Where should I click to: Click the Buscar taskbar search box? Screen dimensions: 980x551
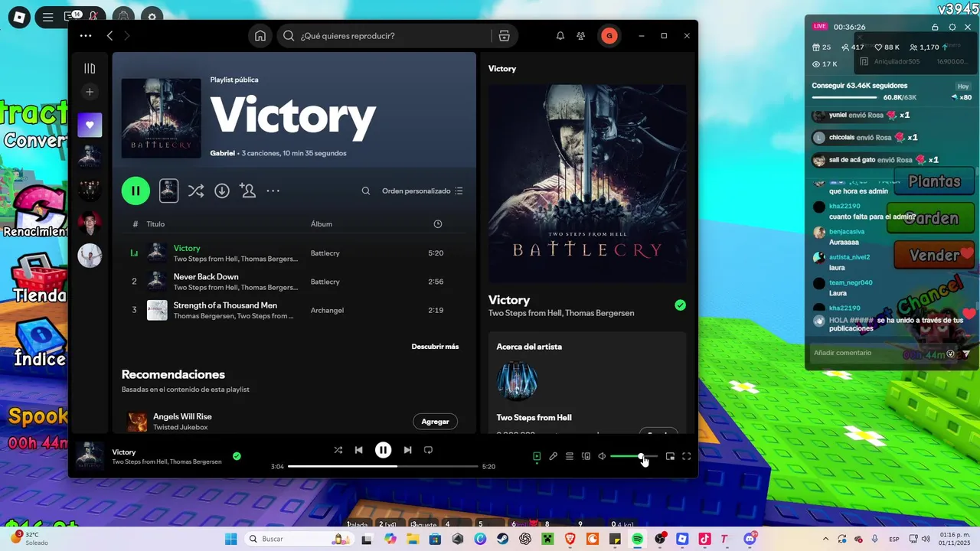point(300,539)
